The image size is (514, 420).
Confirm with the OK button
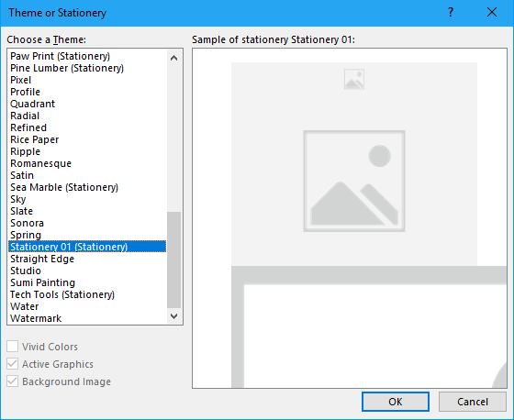coord(396,402)
